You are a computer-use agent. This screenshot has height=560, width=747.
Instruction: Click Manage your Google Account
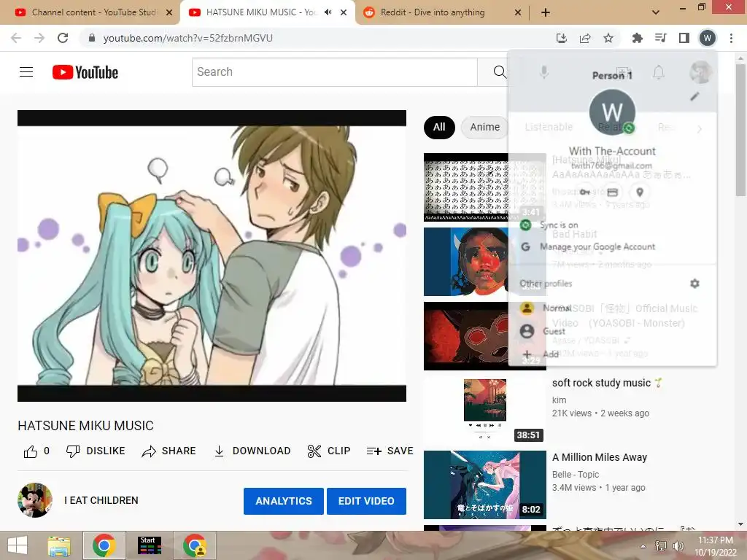click(x=612, y=246)
